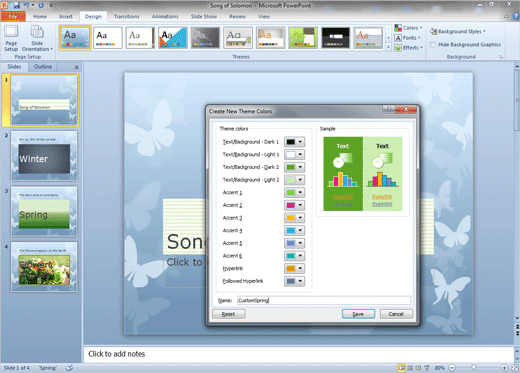
Task: Click the Redo icon in quick access toolbar
Action: [41, 5]
